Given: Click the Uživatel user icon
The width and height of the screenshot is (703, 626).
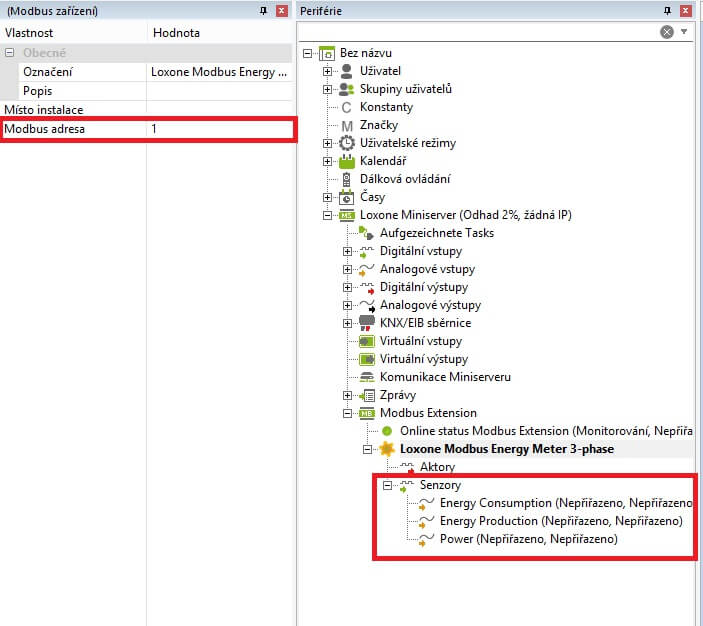Looking at the screenshot, I should click(347, 71).
